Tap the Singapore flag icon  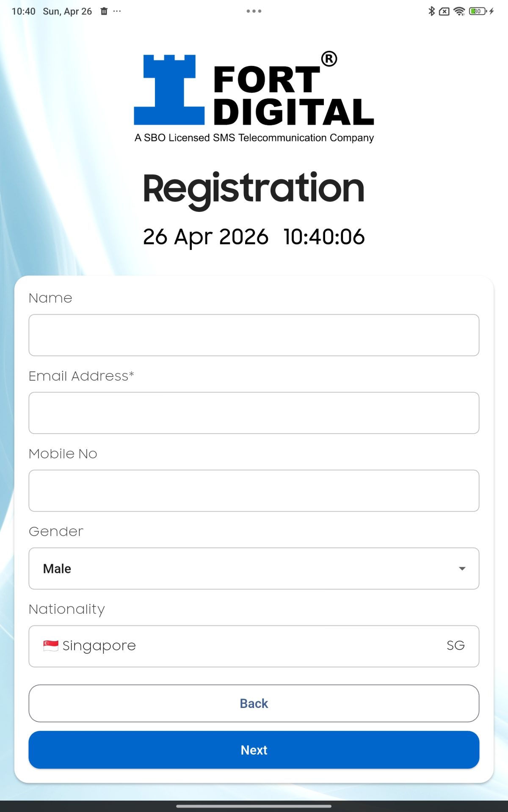pyautogui.click(x=51, y=646)
